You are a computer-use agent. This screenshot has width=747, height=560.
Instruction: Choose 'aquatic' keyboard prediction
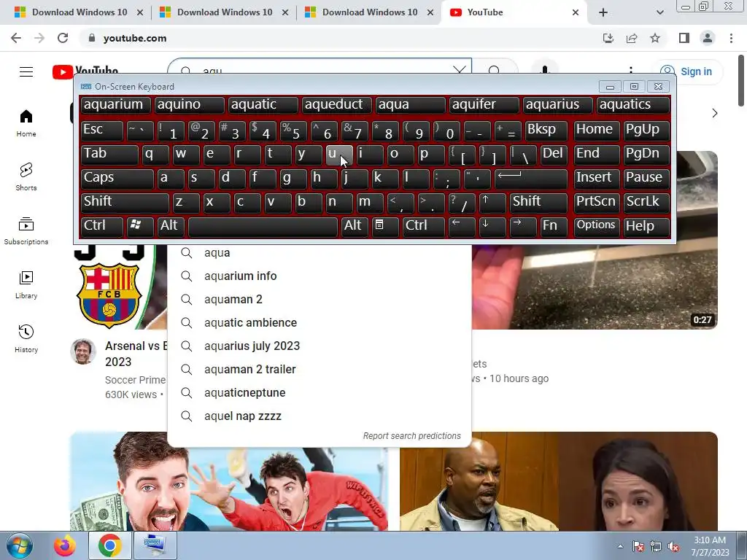point(263,105)
